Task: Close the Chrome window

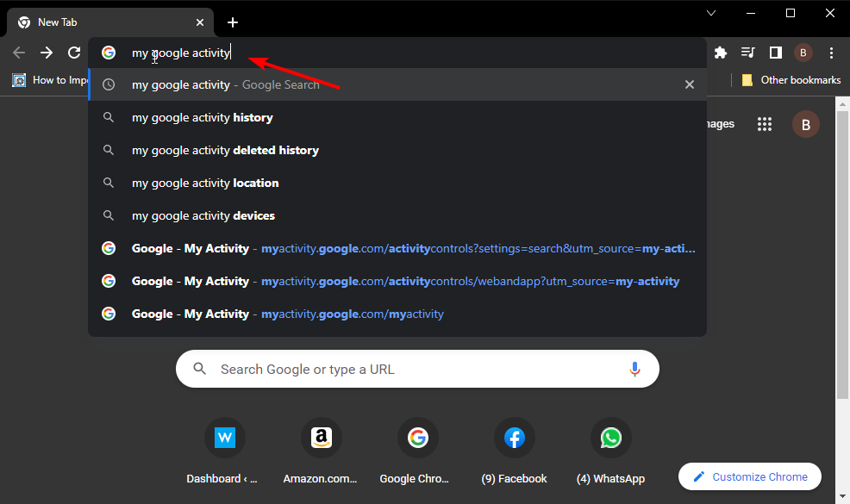Action: click(830, 13)
